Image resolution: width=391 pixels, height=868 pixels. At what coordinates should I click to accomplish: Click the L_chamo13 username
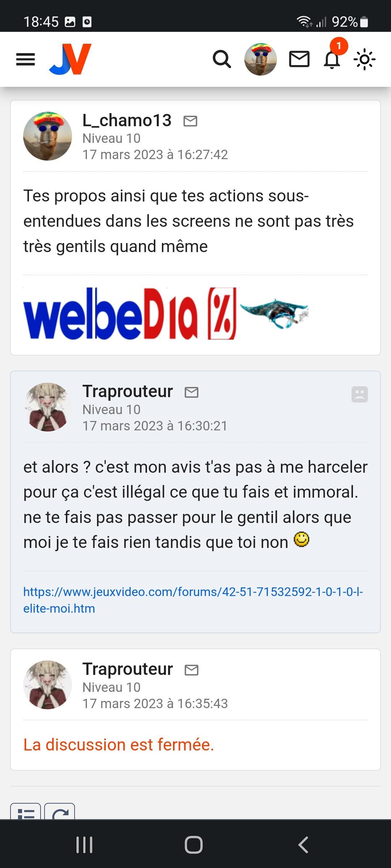coord(127,120)
